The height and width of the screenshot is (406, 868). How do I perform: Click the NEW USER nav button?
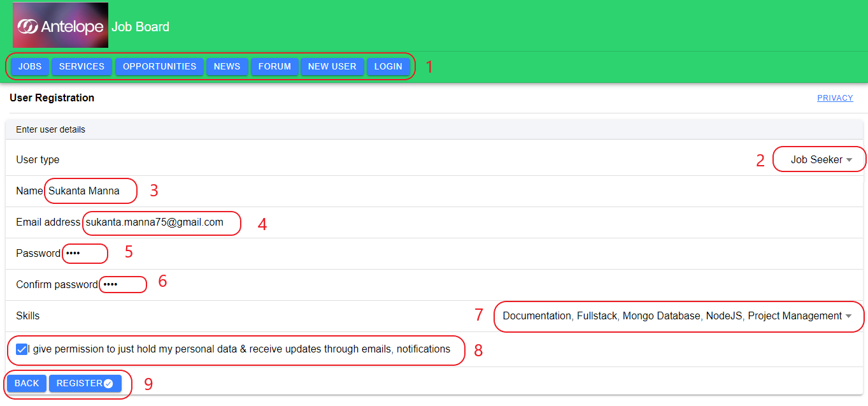[x=332, y=66]
